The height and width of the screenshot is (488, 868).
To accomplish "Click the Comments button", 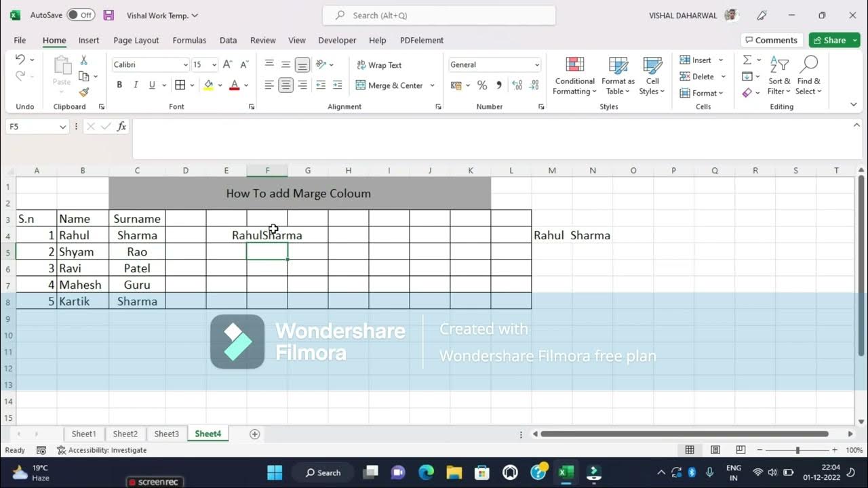I will 772,40.
